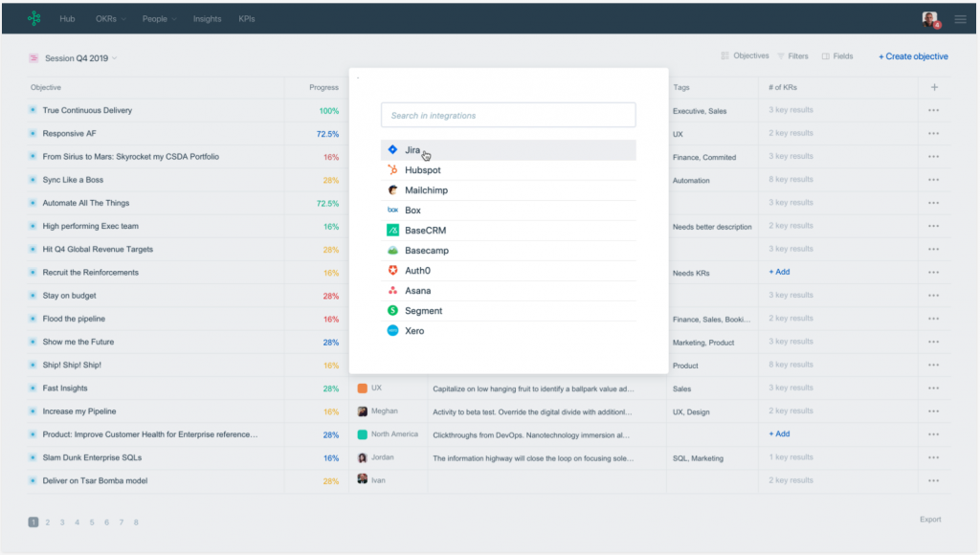The height and width of the screenshot is (555, 980).
Task: Click the status dot beside Fast Insights
Action: point(33,388)
